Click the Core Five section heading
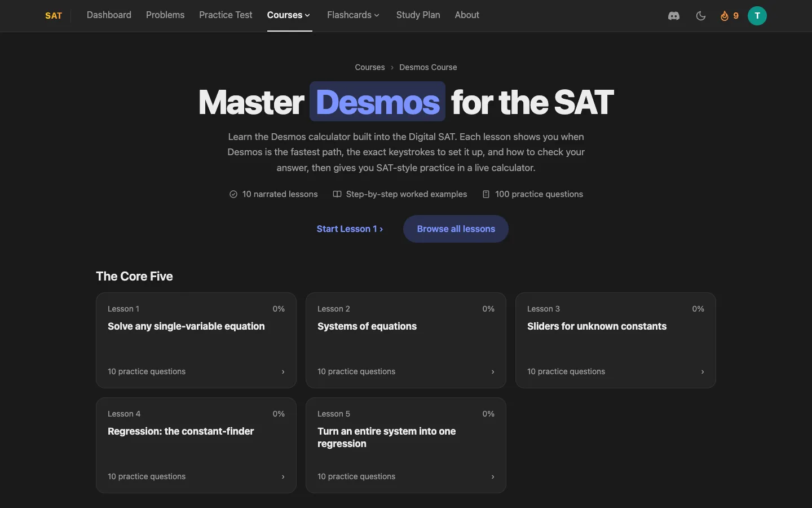 (x=134, y=276)
